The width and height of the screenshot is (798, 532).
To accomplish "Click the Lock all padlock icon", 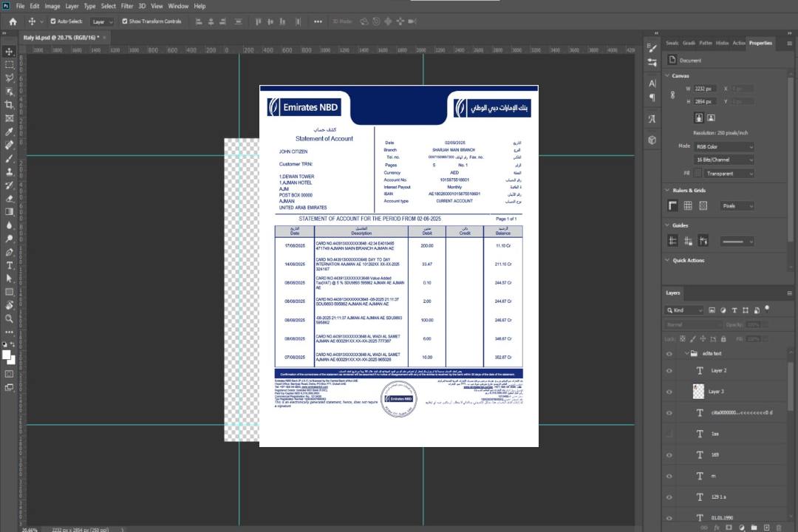I will click(x=723, y=338).
